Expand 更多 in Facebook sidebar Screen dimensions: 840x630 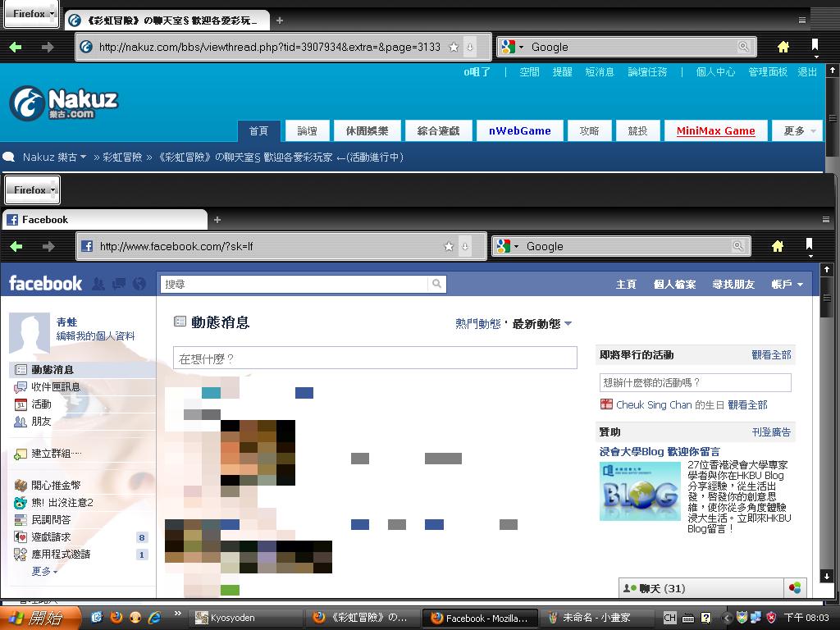(x=44, y=571)
